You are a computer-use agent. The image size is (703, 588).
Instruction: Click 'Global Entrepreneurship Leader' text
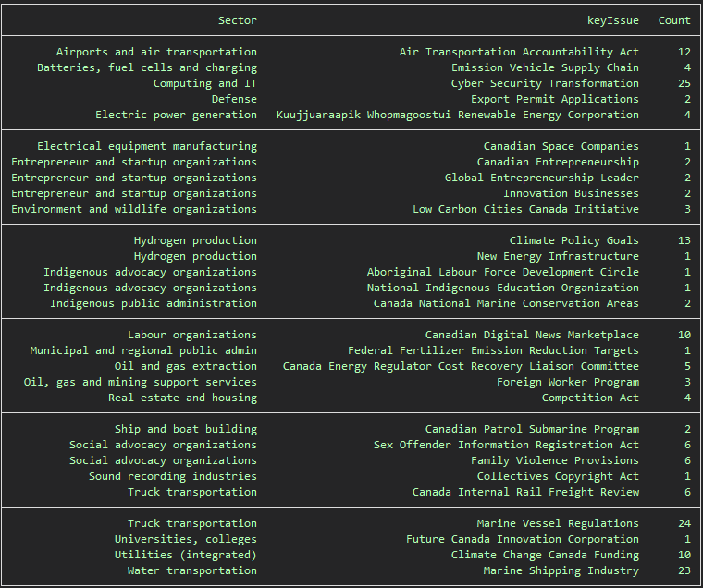[x=542, y=178]
